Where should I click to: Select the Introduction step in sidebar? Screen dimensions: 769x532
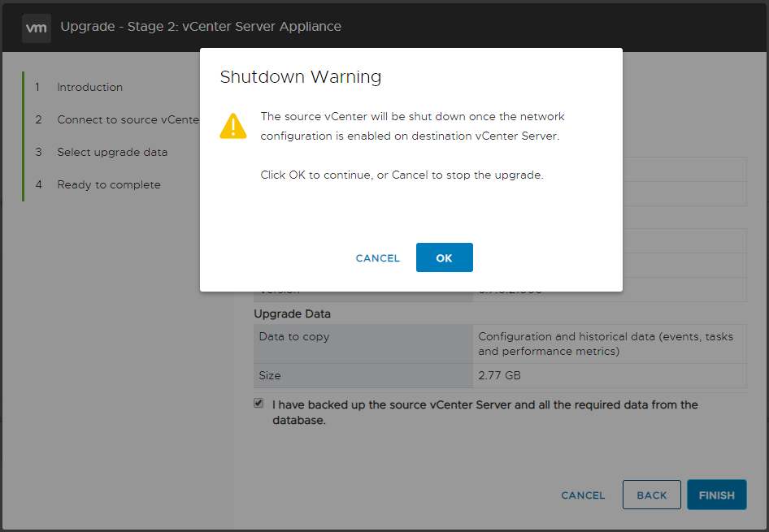pyautogui.click(x=89, y=87)
